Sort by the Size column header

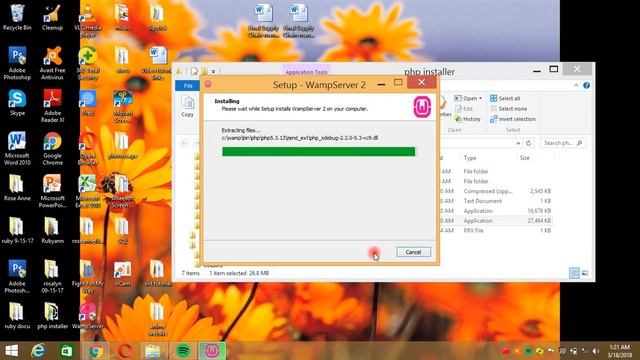(x=525, y=158)
